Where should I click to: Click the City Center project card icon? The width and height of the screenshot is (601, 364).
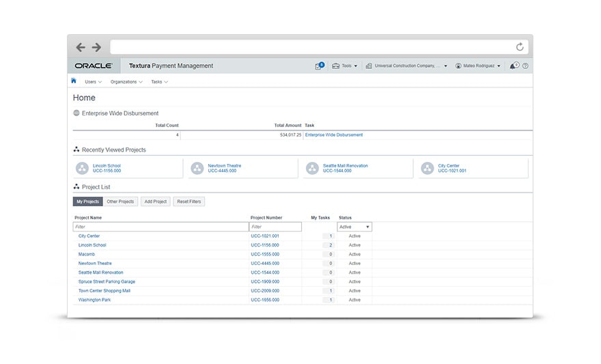(x=428, y=168)
